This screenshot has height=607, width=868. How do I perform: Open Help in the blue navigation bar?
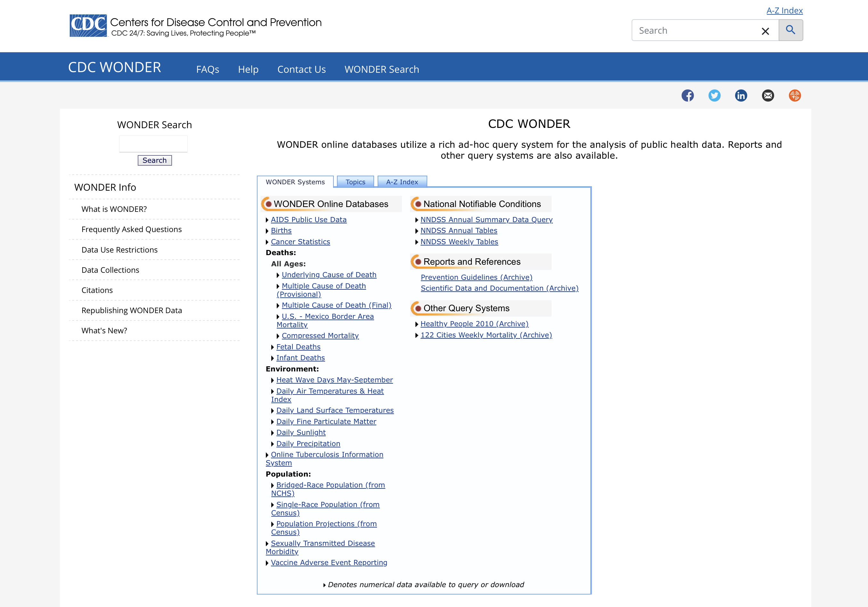point(248,70)
